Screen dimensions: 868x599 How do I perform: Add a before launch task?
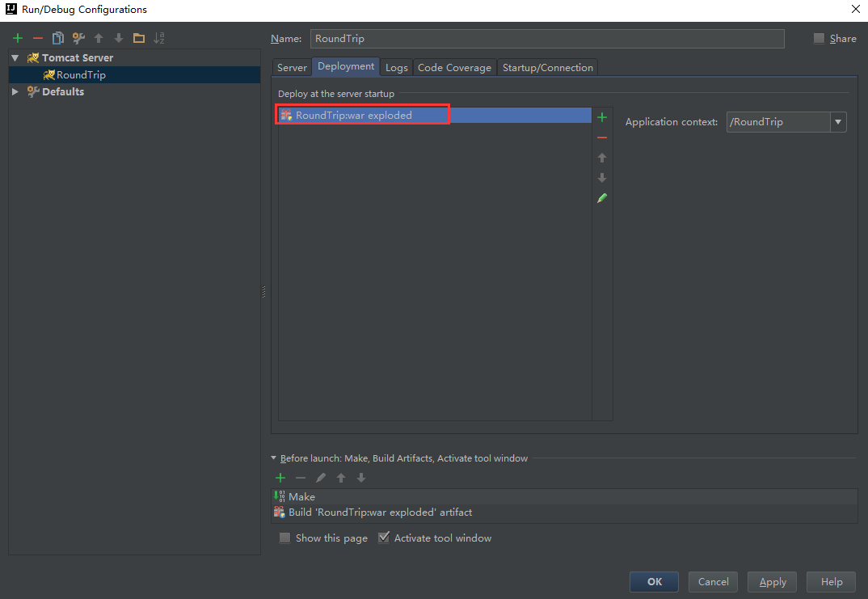click(280, 478)
